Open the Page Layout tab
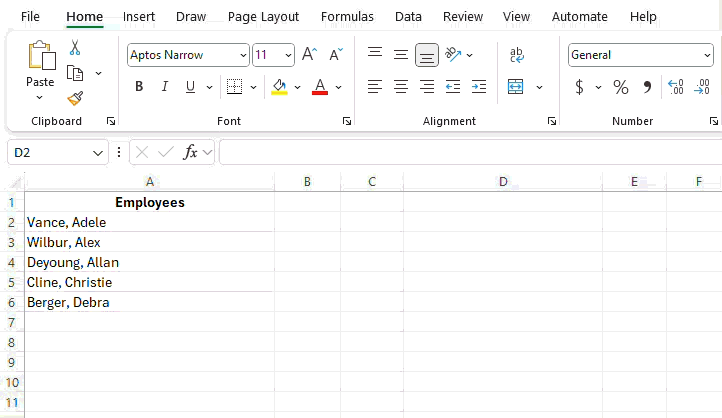 point(263,16)
